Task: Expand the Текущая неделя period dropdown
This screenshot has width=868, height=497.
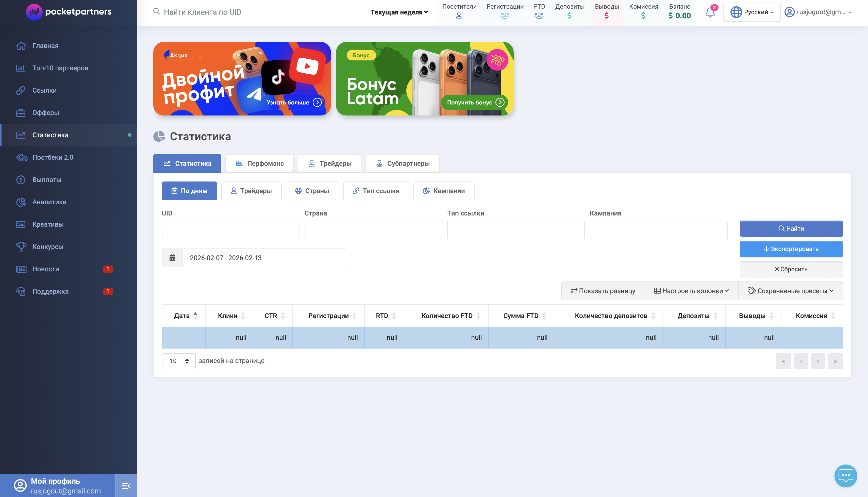Action: pos(399,12)
